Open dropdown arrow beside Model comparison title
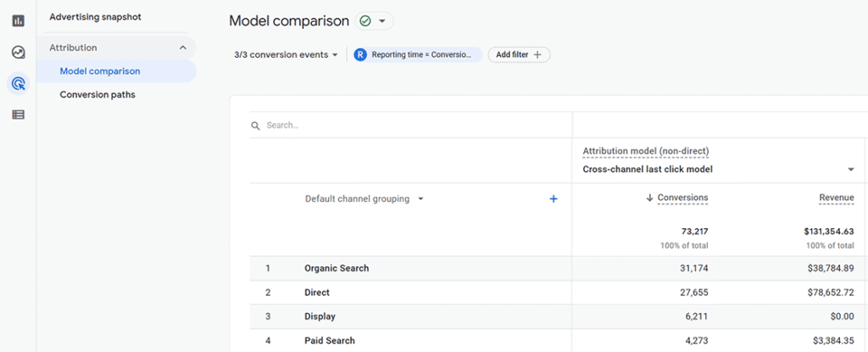 coord(382,21)
